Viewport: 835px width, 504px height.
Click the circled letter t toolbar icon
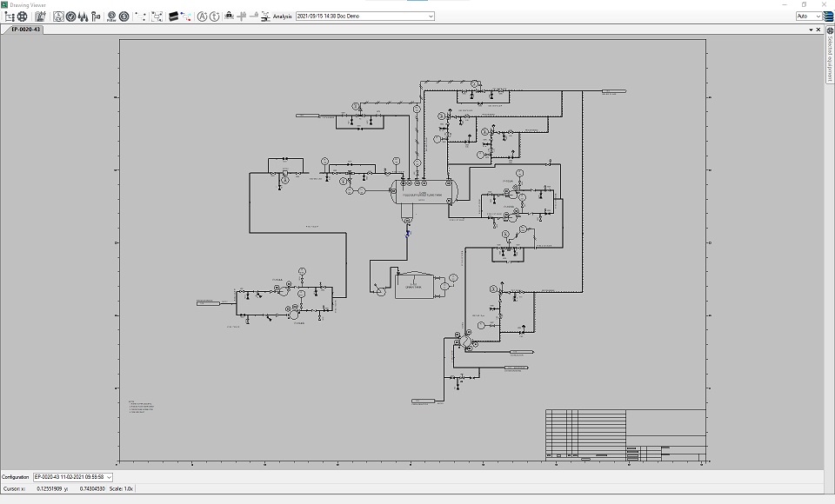[214, 17]
